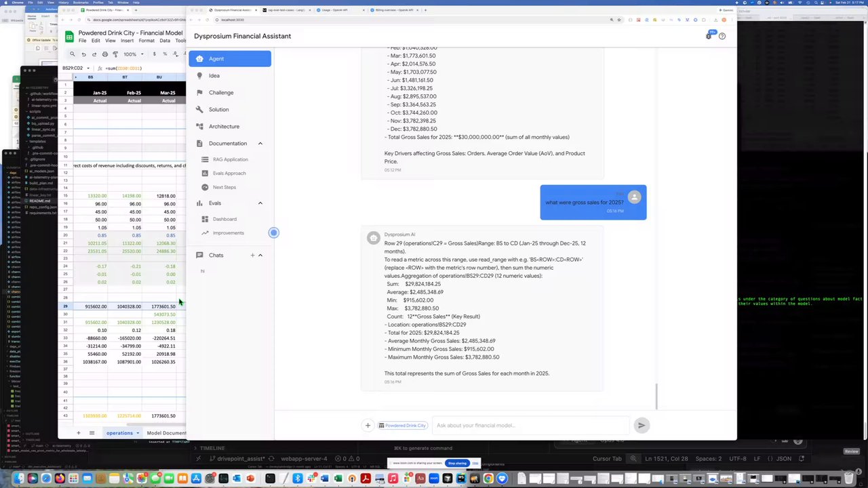This screenshot has width=868, height=488.
Task: Add a new chat with plus icon
Action: coord(252,256)
